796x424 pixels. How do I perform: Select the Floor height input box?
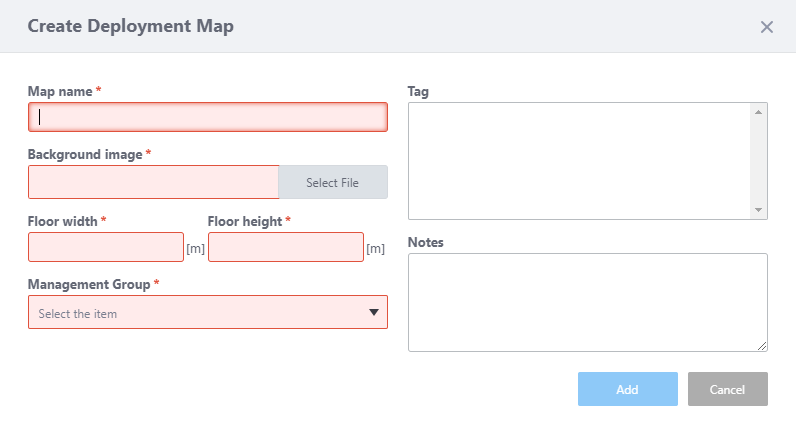point(286,247)
